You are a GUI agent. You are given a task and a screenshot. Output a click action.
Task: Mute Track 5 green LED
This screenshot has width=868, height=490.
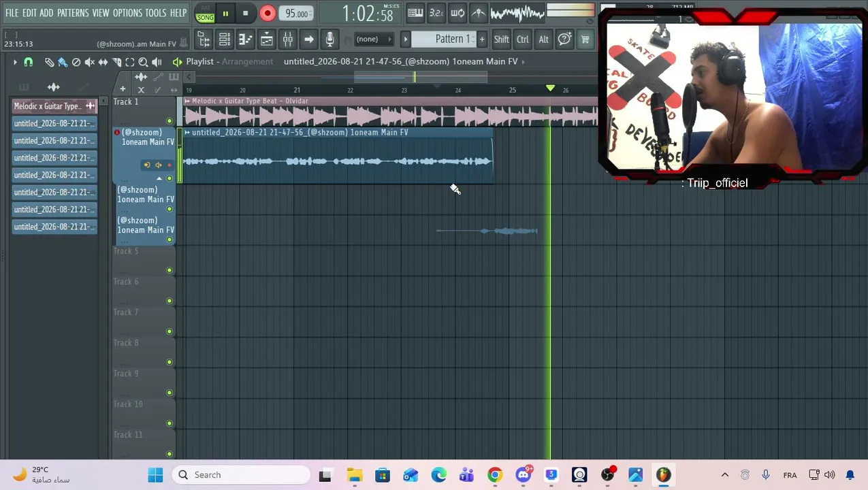tap(170, 270)
